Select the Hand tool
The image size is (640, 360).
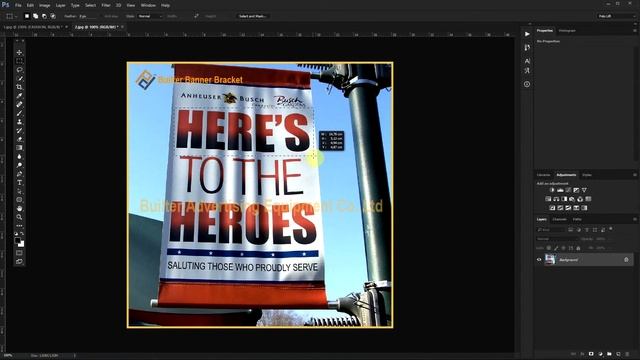[19, 209]
